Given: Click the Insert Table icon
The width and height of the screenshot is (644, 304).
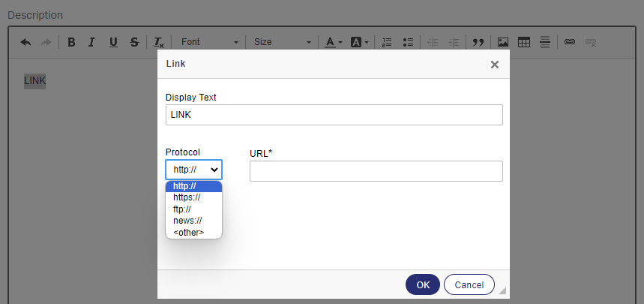Looking at the screenshot, I should pos(524,42).
